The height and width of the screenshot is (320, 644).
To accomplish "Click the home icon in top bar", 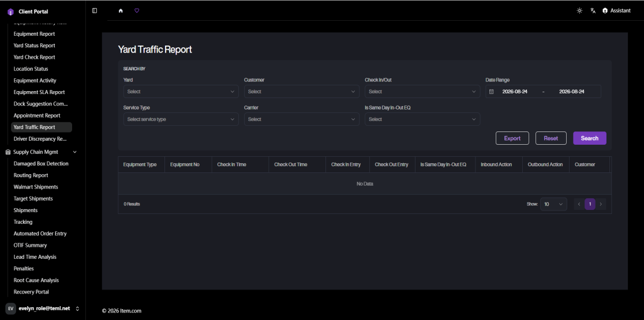I will (x=121, y=10).
